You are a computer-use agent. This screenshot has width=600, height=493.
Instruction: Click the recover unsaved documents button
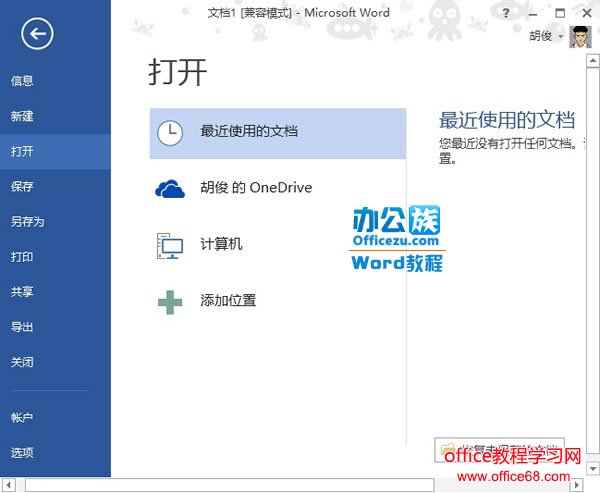(x=499, y=450)
